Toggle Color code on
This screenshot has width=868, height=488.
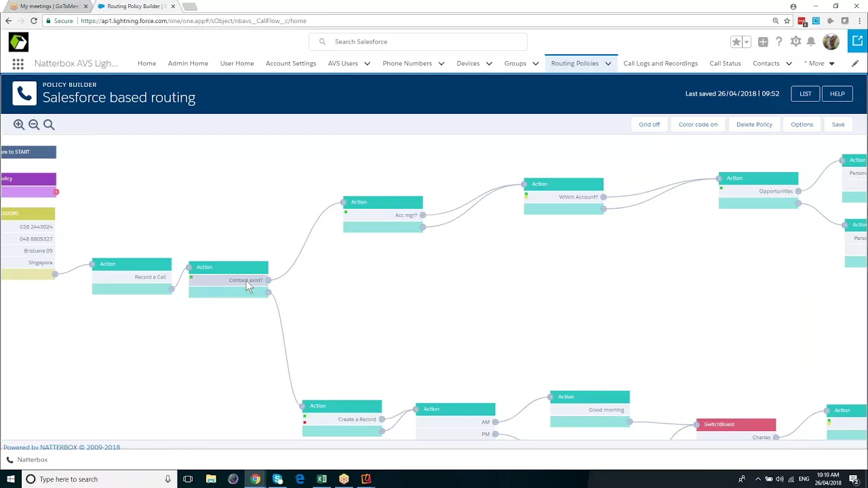[x=698, y=125]
